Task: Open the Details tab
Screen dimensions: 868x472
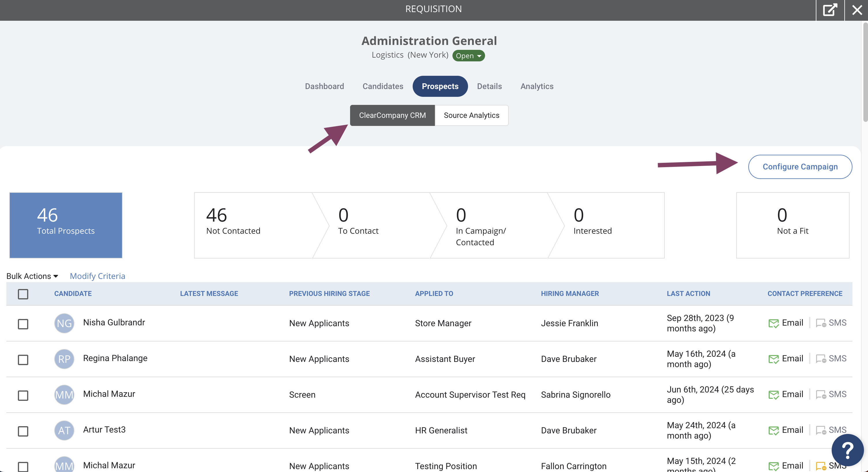Action: pyautogui.click(x=489, y=86)
